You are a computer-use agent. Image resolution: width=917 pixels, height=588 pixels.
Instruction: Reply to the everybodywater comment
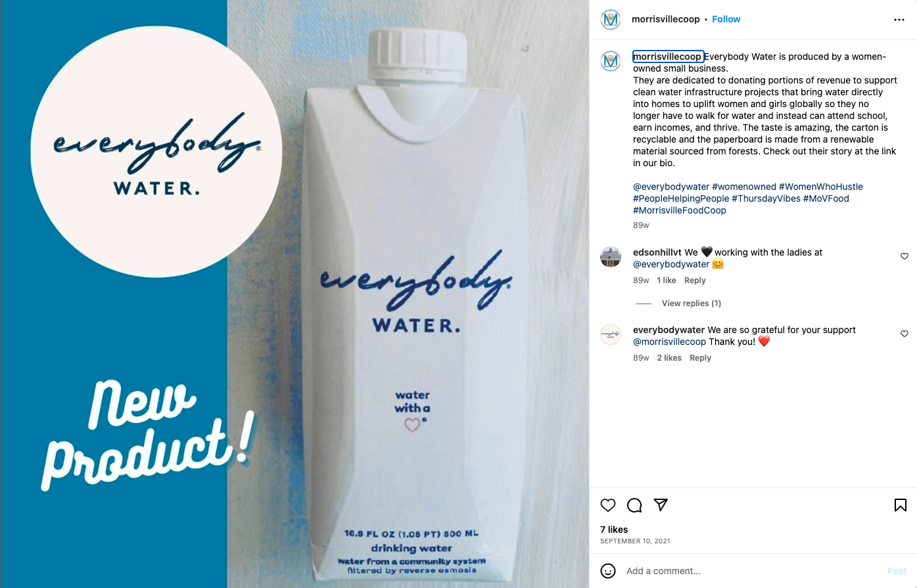pyautogui.click(x=700, y=358)
